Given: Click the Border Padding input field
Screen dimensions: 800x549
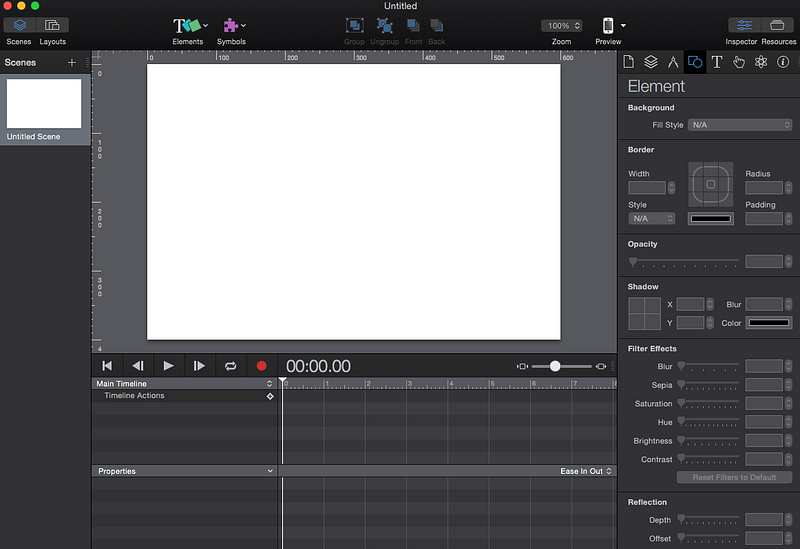Looking at the screenshot, I should pyautogui.click(x=764, y=219).
